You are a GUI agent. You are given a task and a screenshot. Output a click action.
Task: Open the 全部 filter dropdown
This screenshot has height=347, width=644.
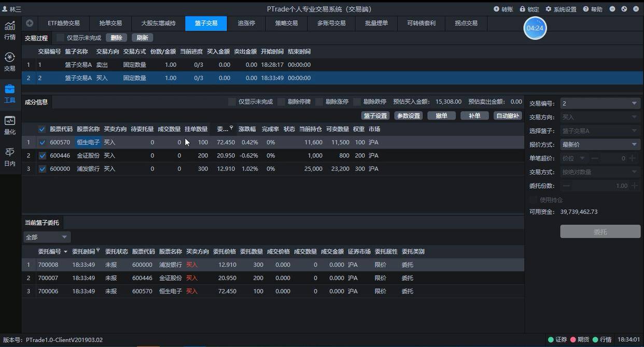(x=47, y=237)
